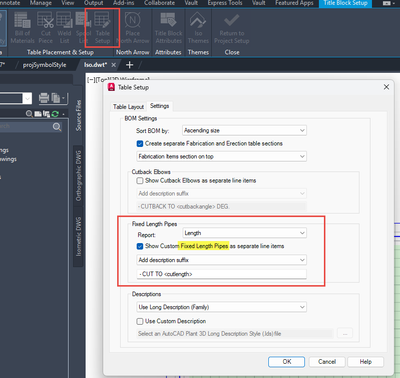Screen dimensions: 400x378
Task: Open the Isometric DWG side tab
Action: tap(78, 237)
